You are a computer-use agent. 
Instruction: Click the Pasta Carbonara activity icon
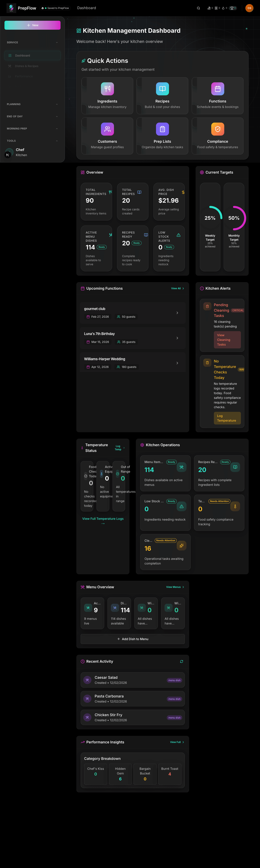pyautogui.click(x=87, y=699)
